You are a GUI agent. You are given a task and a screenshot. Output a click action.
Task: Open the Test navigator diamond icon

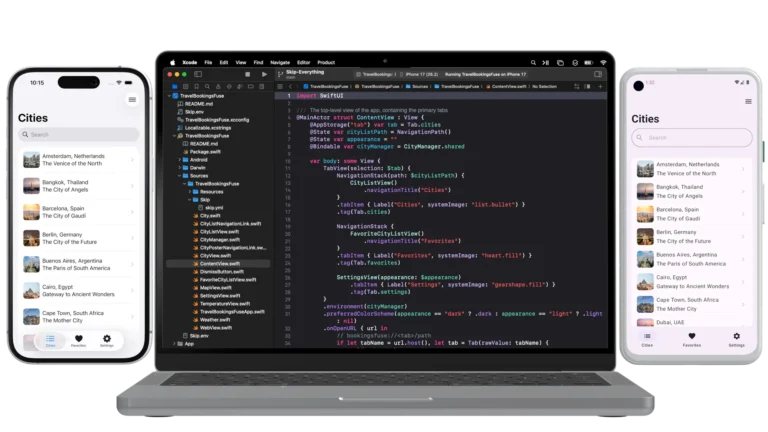point(229,86)
